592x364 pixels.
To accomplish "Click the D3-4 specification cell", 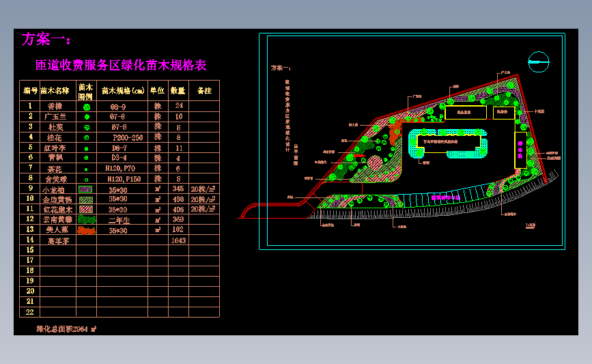I will [119, 158].
